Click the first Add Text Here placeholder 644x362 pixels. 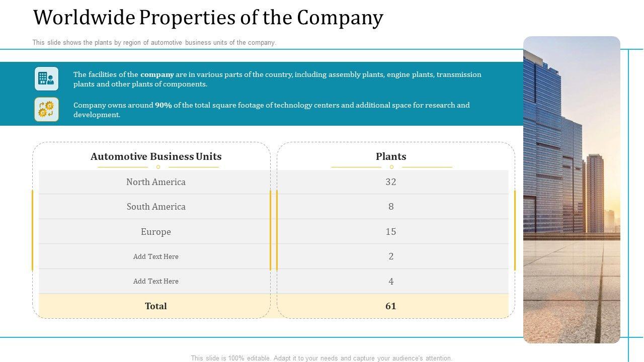click(x=156, y=256)
